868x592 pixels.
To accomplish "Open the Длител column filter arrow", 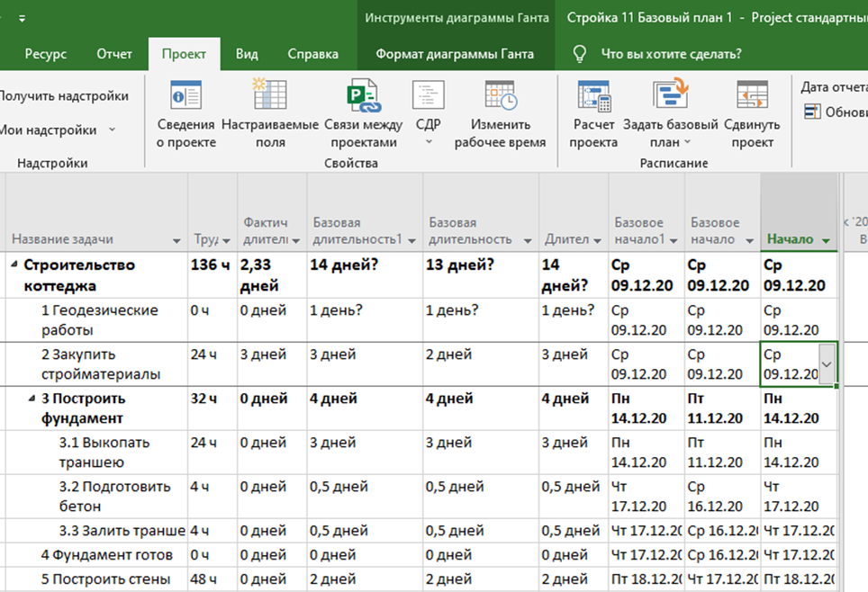I will (597, 241).
